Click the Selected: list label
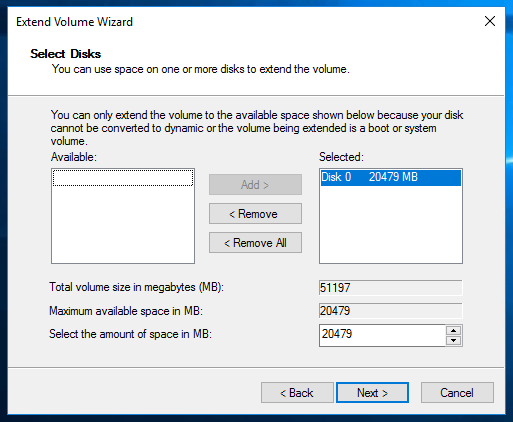Screen dimensions: 513x422 (x=341, y=157)
